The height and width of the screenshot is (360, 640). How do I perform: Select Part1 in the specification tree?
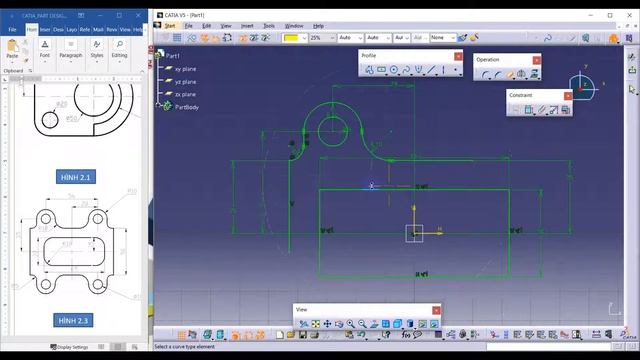pyautogui.click(x=172, y=56)
